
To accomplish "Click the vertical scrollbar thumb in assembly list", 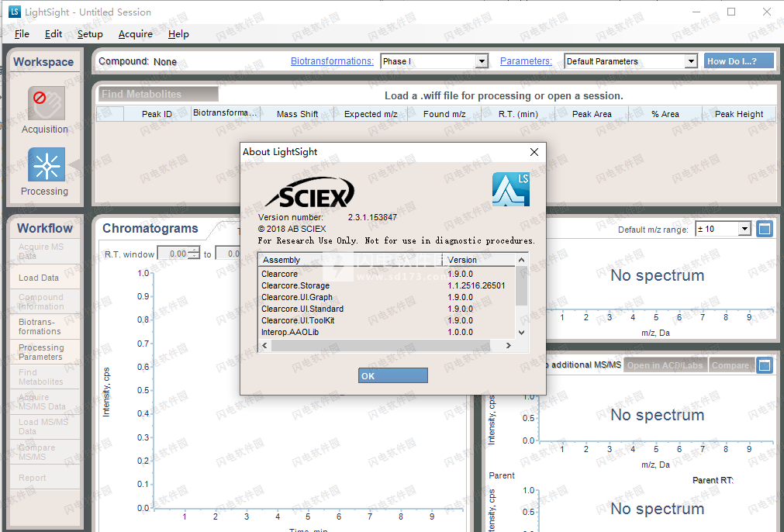I will point(521,286).
